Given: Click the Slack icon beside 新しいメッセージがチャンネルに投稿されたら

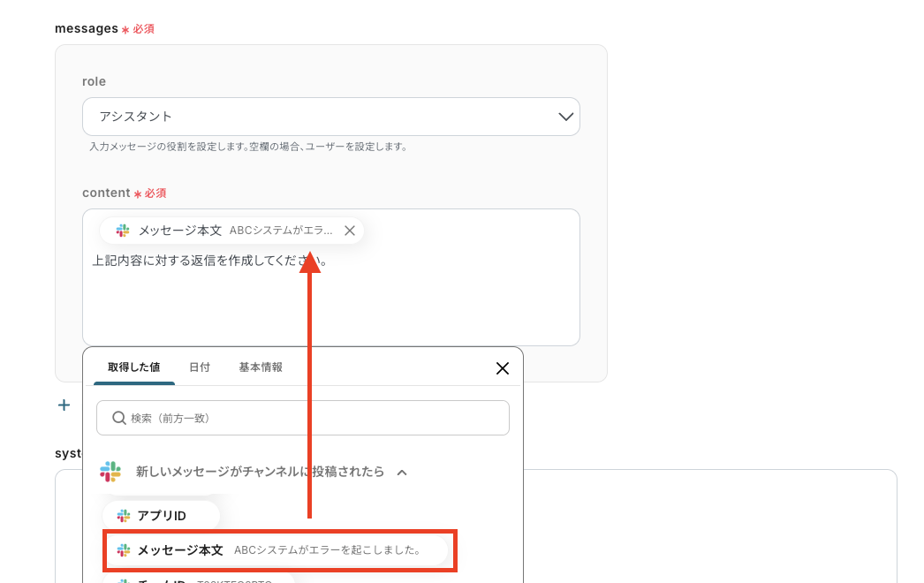Looking at the screenshot, I should [110, 472].
